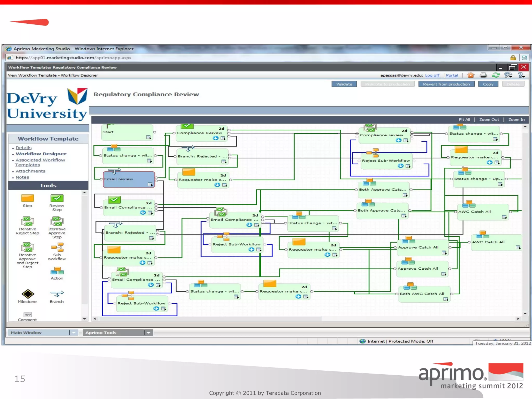
Task: Expand the help icon dropdown arrow
Action: pos(523,77)
